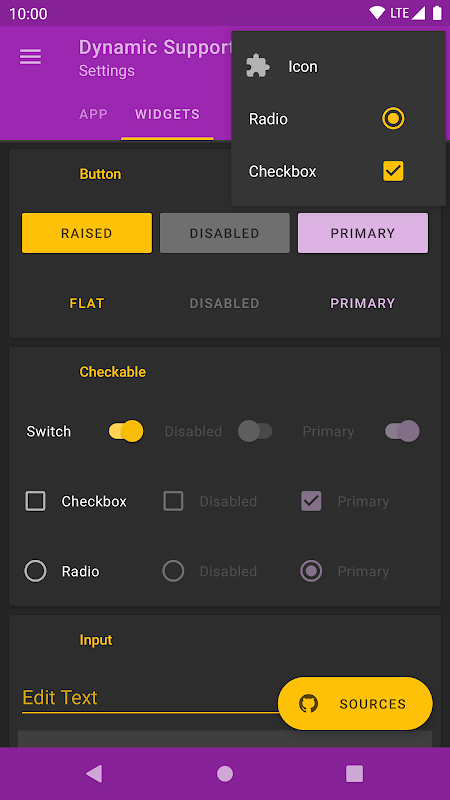Tap the Wi-Fi signal icon in status bar

[x=377, y=13]
